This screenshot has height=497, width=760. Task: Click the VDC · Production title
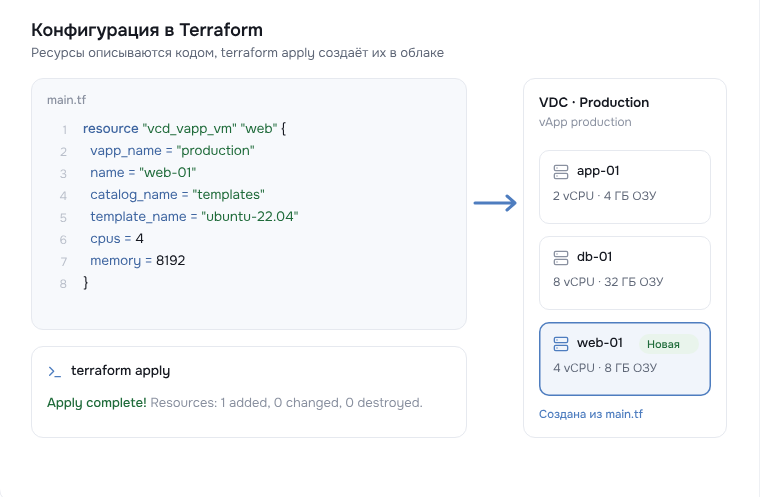coord(594,102)
